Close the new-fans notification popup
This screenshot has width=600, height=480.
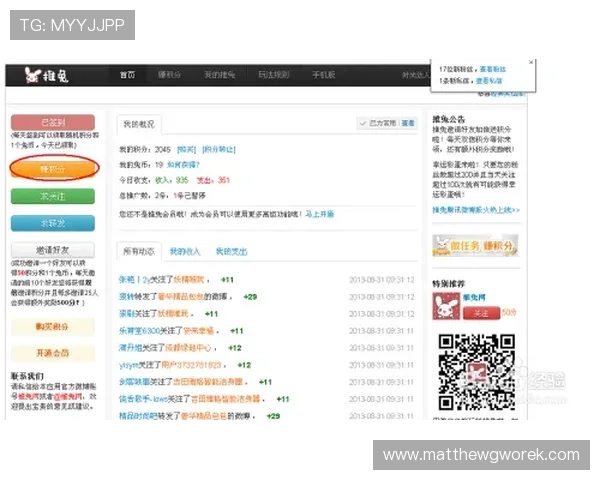pyautogui.click(x=531, y=62)
